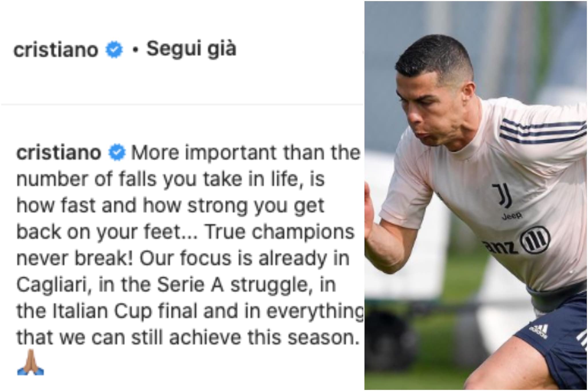Click the verified badge in the header
This screenshot has height=391, width=588.
point(114,50)
